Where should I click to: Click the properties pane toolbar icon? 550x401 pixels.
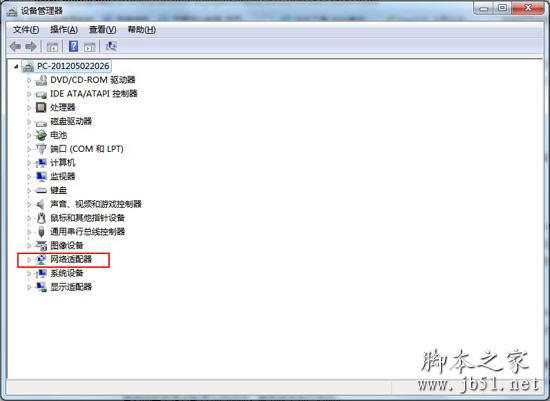(89, 46)
